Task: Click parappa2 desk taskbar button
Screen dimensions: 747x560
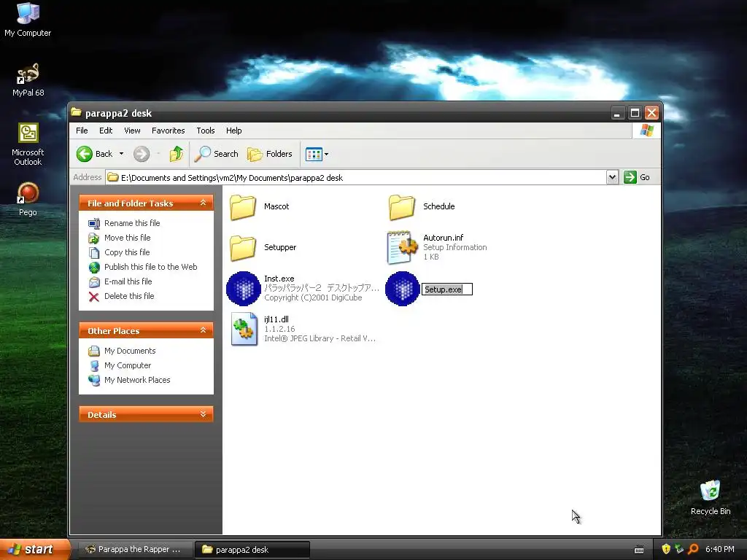Action: coord(252,550)
